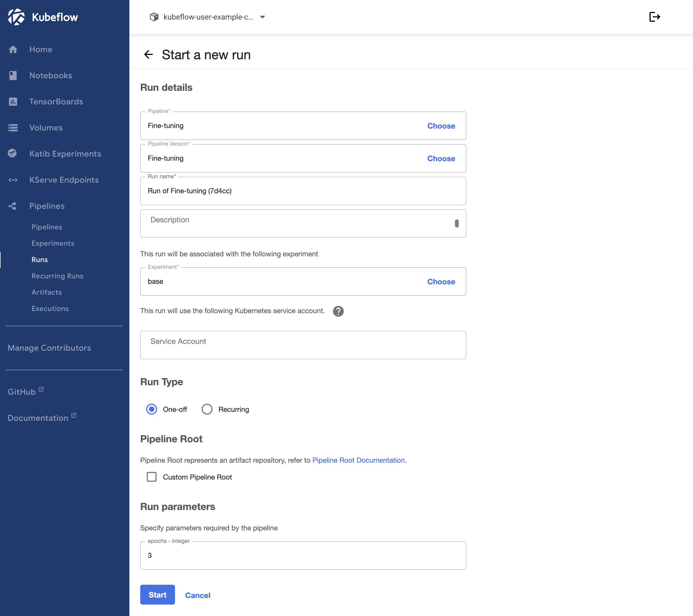Open Recurring Runs from the sidebar
The width and height of the screenshot is (693, 616).
click(x=57, y=276)
